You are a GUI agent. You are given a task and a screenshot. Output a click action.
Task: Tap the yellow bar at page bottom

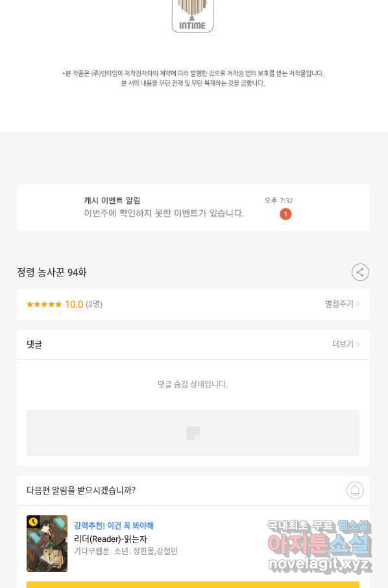tap(193, 585)
